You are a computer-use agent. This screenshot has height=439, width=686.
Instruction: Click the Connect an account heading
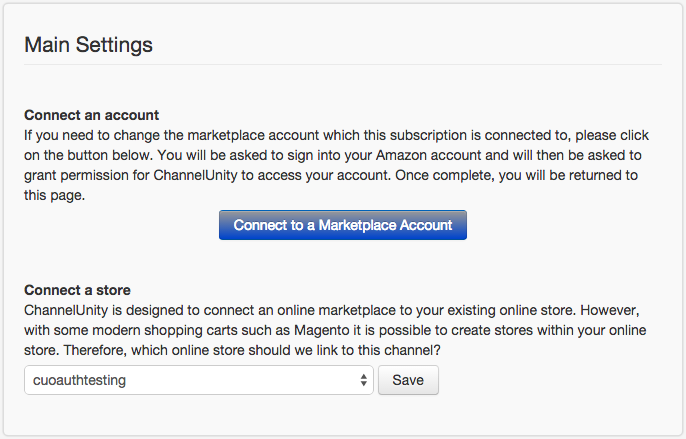[91, 115]
